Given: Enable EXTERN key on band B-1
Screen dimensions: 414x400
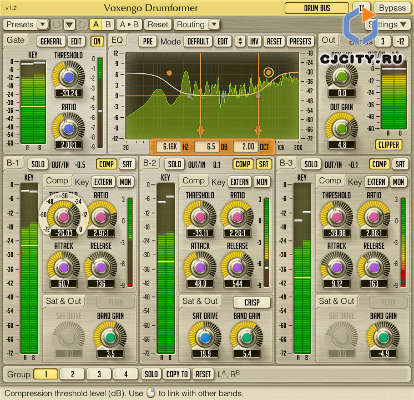Looking at the screenshot, I should click(103, 182).
